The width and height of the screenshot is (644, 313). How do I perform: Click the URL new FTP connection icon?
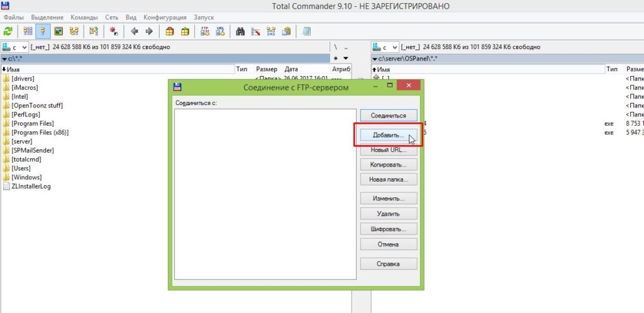220,30
